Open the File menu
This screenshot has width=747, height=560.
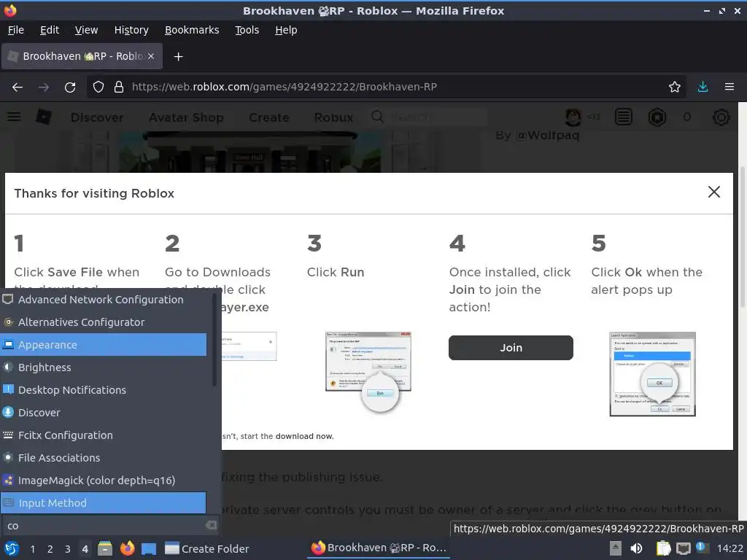click(x=16, y=30)
